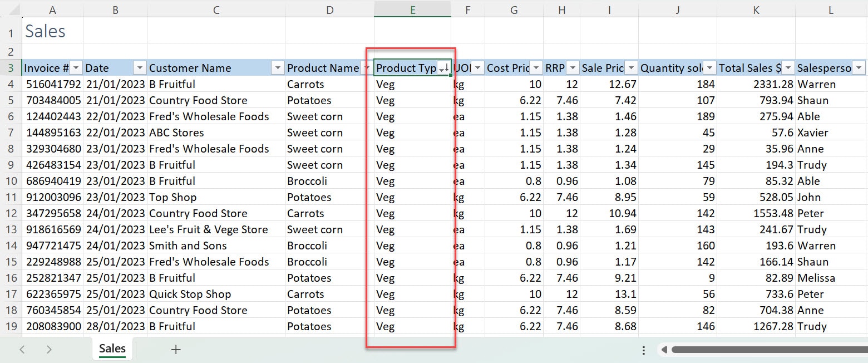868x363 pixels.
Task: Open the Salesperson filter icon
Action: (859, 68)
